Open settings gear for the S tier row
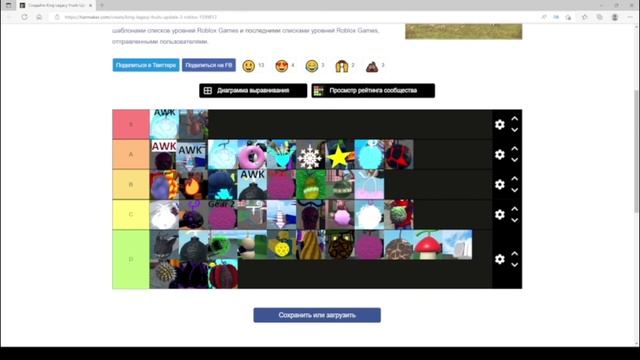Viewport: 640px width, 360px height. click(500, 124)
